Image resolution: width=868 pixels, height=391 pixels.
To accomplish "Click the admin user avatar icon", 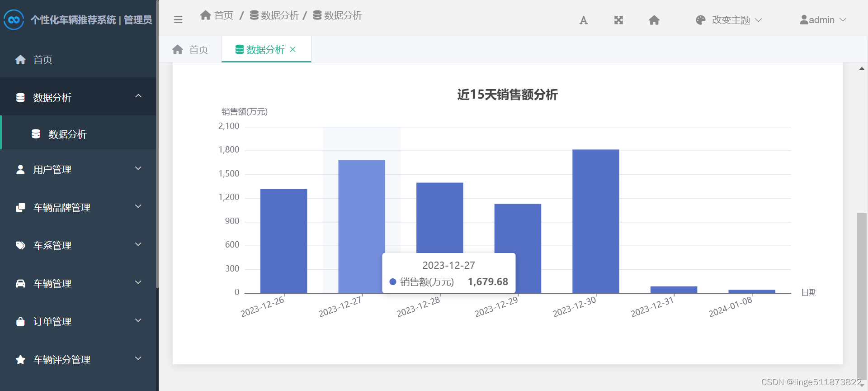I will click(x=804, y=20).
